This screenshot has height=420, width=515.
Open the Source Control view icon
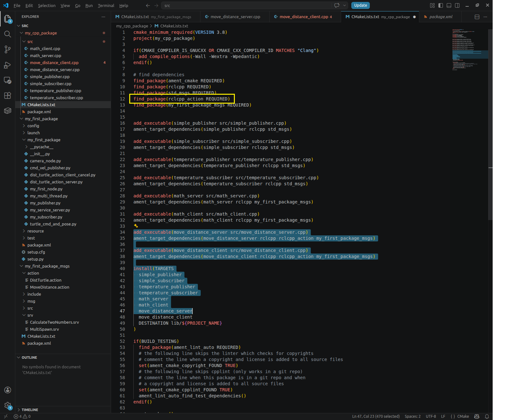point(8,49)
